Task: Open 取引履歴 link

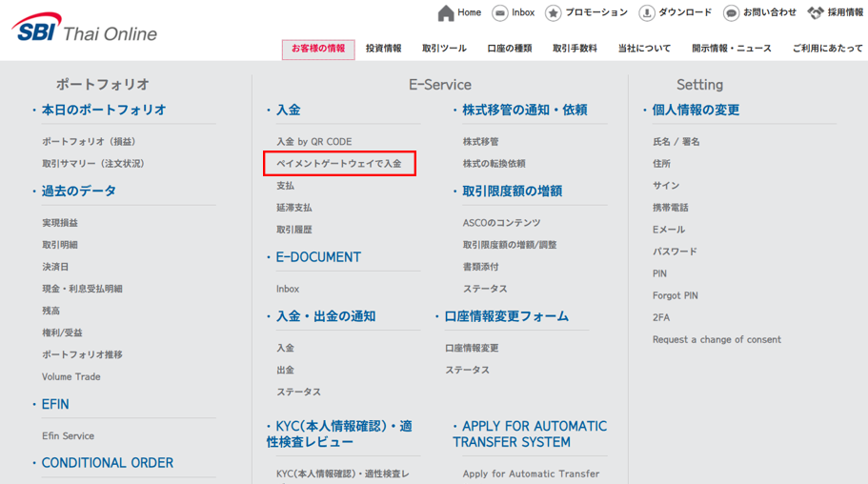Action: click(x=294, y=230)
